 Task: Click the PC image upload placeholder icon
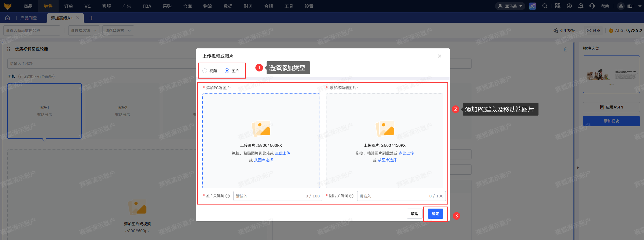261,128
